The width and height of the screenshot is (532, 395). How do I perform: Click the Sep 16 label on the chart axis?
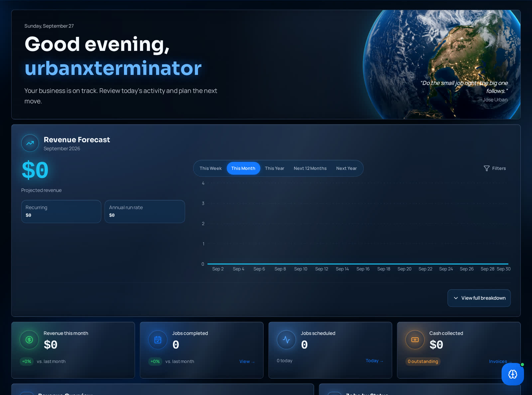pos(363,269)
